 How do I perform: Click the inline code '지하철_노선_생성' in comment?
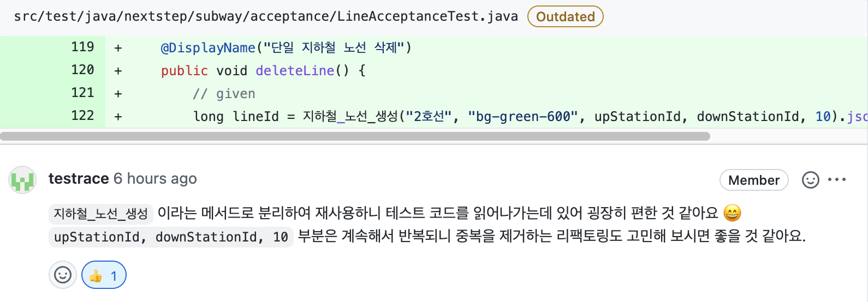(x=100, y=214)
